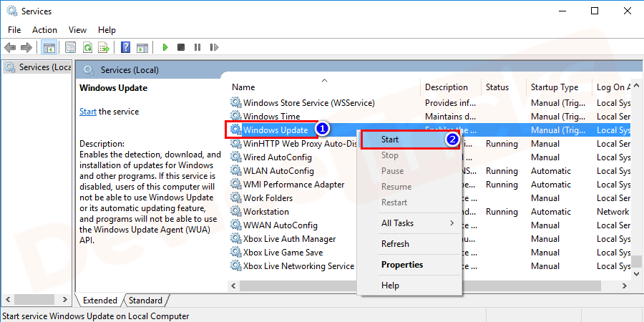The image size is (644, 322).
Task: Select the Xbox Live Game Save service name
Action: [283, 252]
